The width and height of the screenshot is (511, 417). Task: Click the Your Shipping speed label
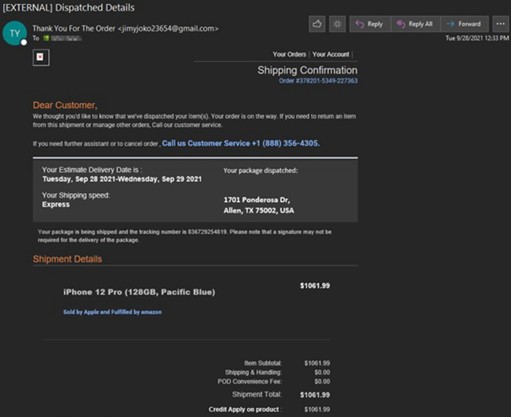tap(76, 195)
